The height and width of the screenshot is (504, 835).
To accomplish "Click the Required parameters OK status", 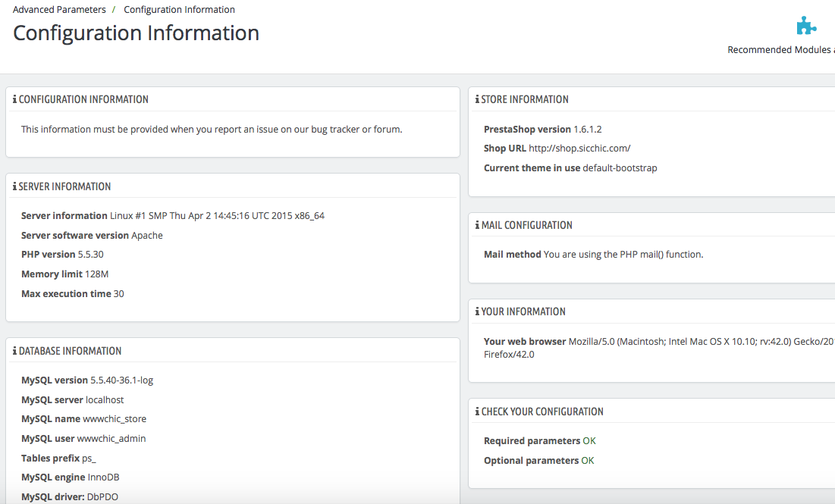I will 589,441.
